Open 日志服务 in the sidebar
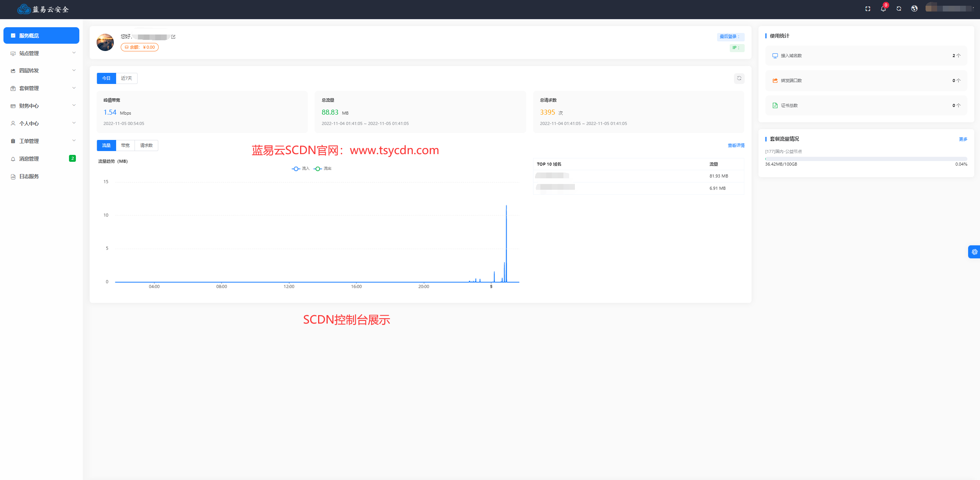 point(29,176)
